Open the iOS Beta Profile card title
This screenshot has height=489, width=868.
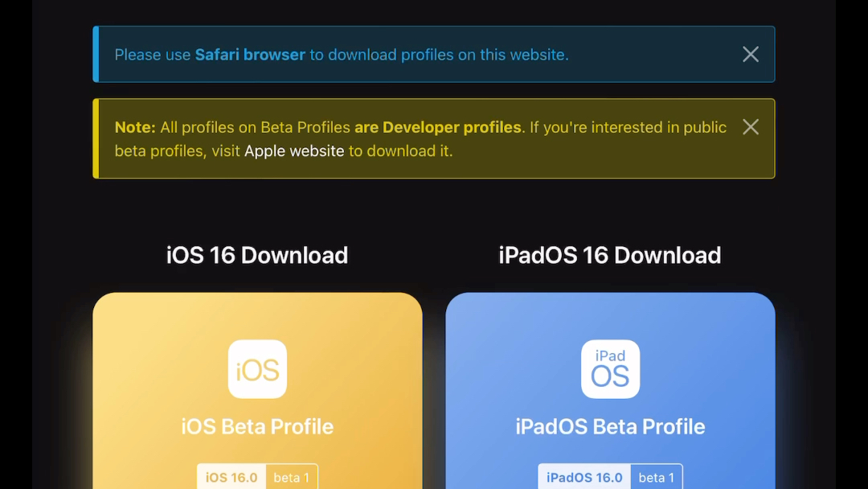pyautogui.click(x=257, y=426)
